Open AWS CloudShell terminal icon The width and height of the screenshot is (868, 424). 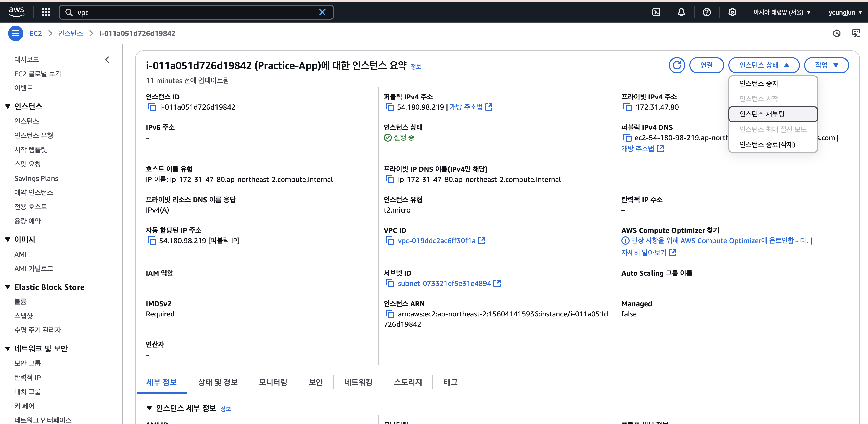tap(656, 12)
